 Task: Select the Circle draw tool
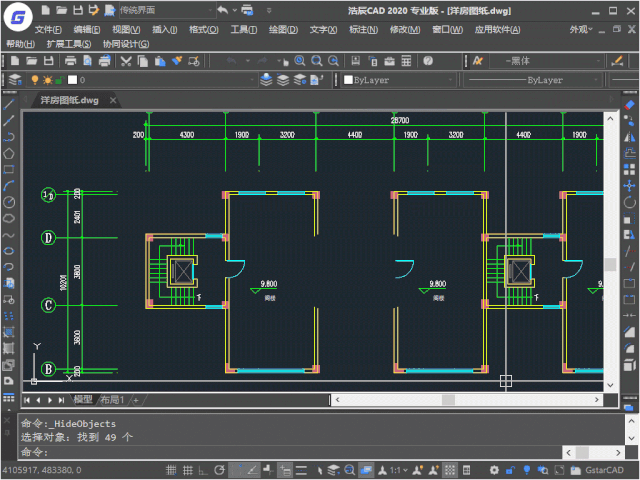click(x=9, y=202)
